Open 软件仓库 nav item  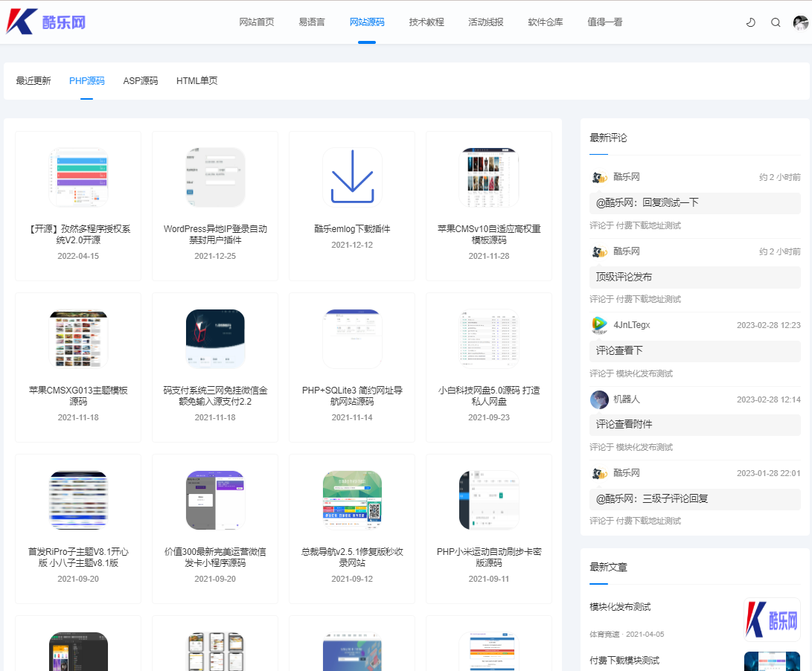(x=546, y=22)
